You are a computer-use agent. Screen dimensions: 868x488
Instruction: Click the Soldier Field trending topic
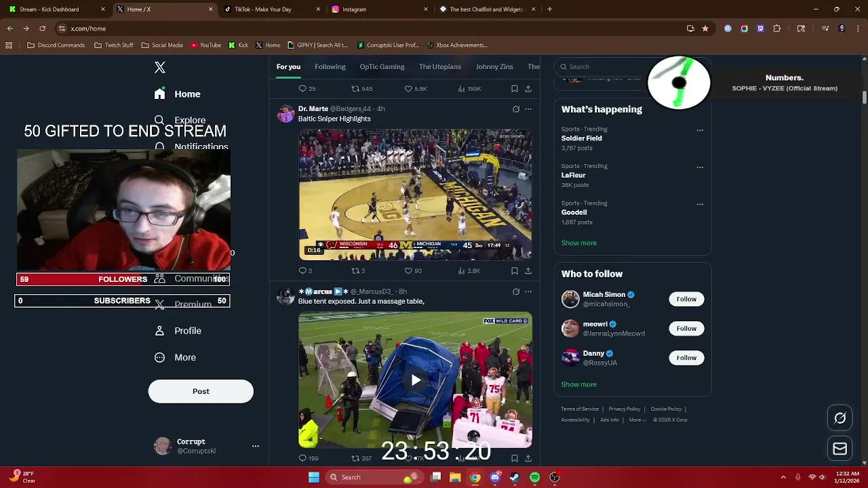pyautogui.click(x=581, y=138)
